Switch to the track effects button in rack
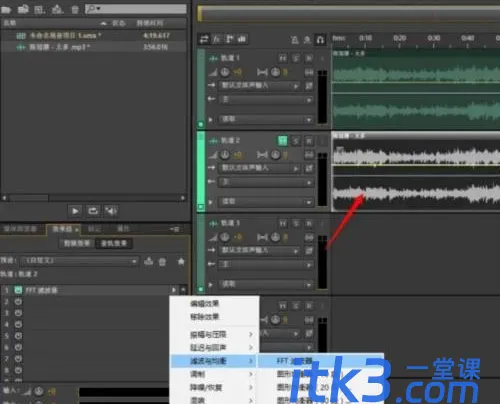 114,244
